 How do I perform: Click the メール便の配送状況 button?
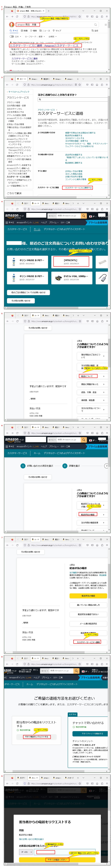tap(88, 624)
